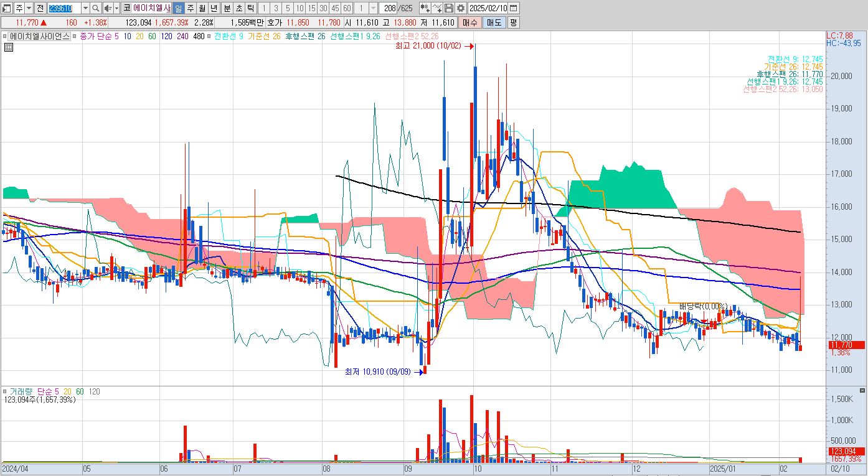Select the daily '일' period button
The height and width of the screenshot is (476, 868).
point(179,8)
